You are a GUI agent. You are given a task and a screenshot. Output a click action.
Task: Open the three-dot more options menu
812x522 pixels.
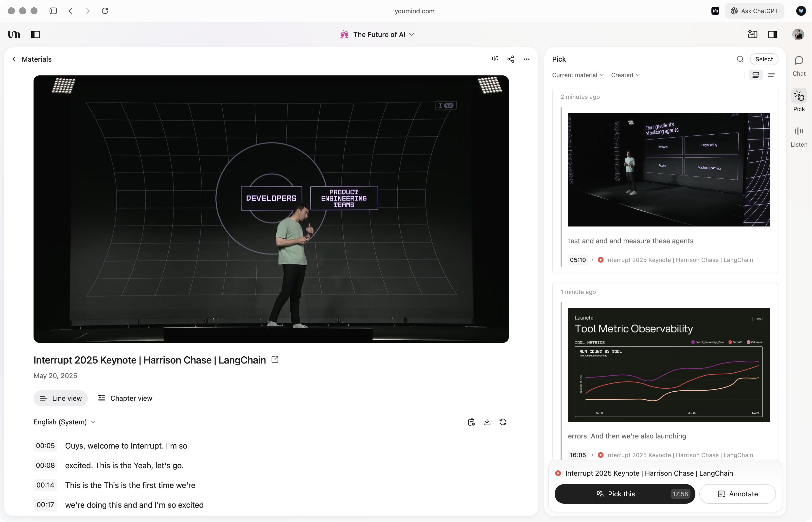click(526, 59)
